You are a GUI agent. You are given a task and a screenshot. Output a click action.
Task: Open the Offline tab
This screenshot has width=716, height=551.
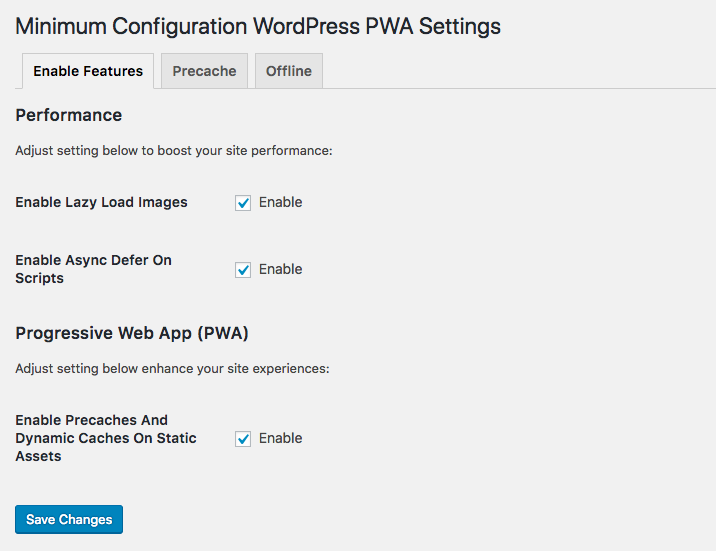click(289, 71)
